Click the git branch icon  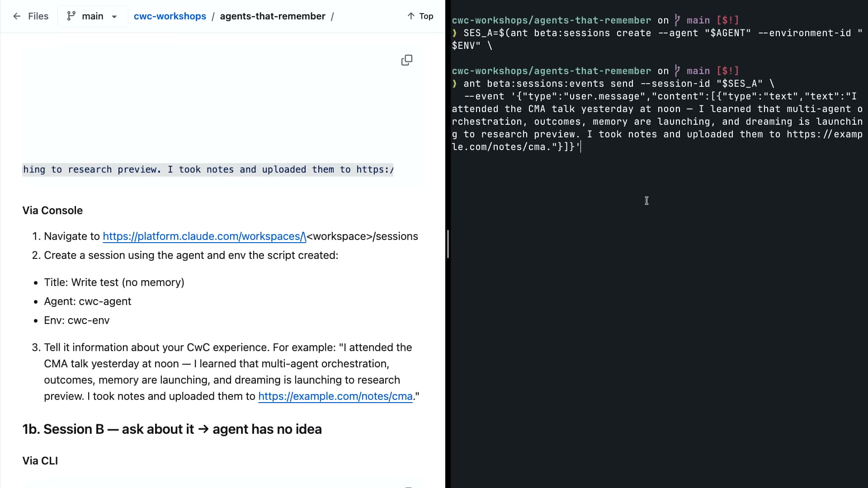click(x=71, y=16)
